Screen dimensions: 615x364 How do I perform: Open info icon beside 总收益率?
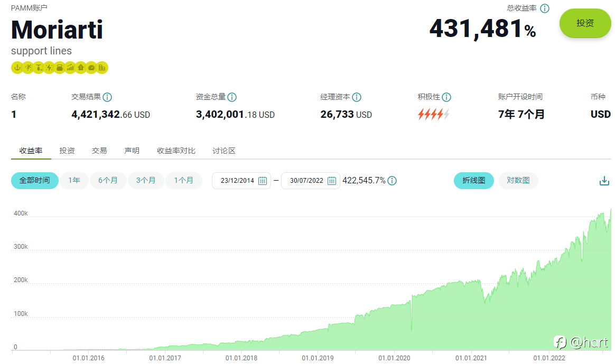tap(545, 8)
